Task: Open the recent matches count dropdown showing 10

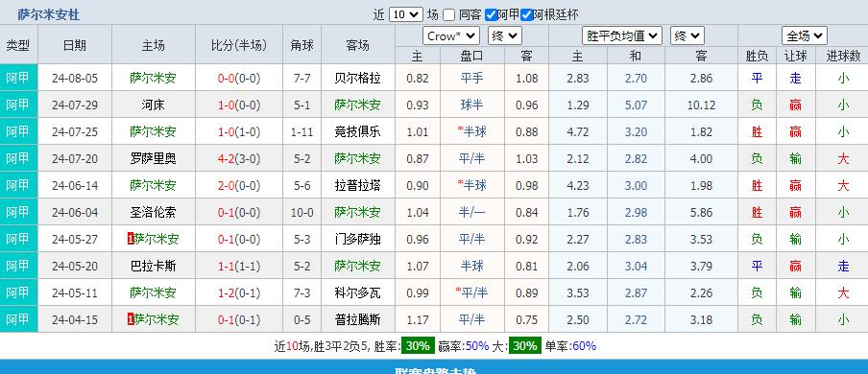Action: tap(406, 15)
